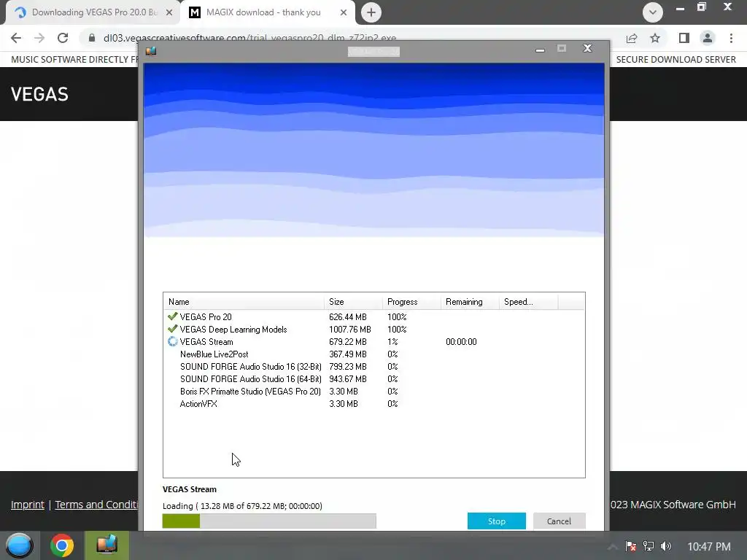
Task: Select VEGAS Deep Learning Models row
Action: point(374,329)
